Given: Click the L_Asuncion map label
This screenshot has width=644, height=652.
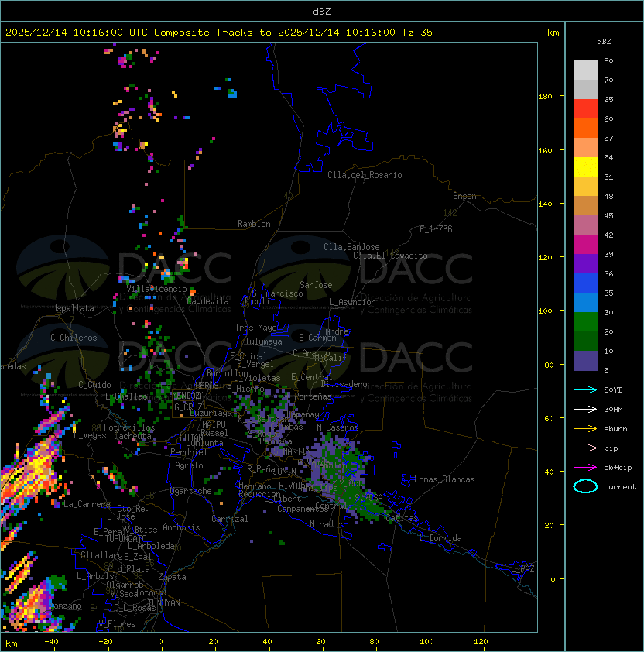Looking at the screenshot, I should tap(352, 302).
